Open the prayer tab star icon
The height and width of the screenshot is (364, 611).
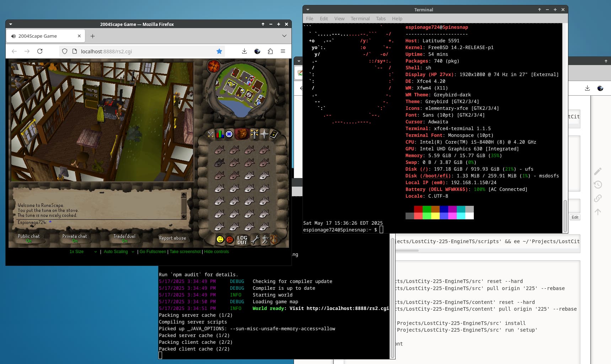click(264, 134)
